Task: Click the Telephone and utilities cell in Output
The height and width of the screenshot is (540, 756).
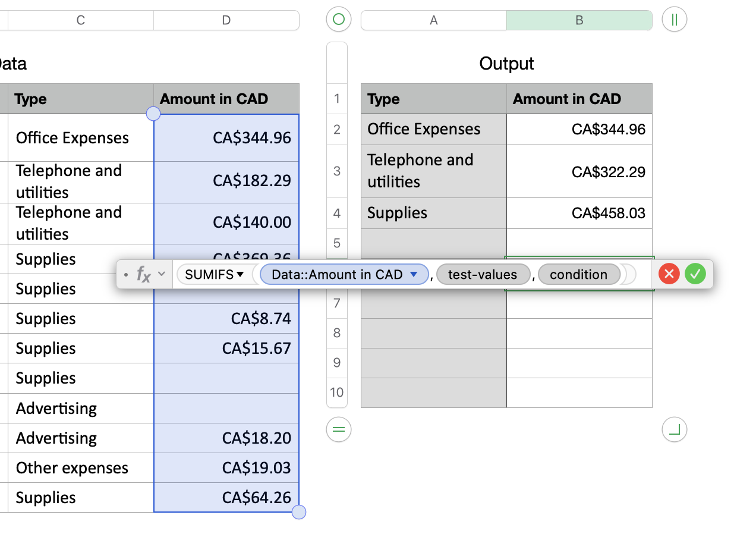Action: (x=433, y=171)
